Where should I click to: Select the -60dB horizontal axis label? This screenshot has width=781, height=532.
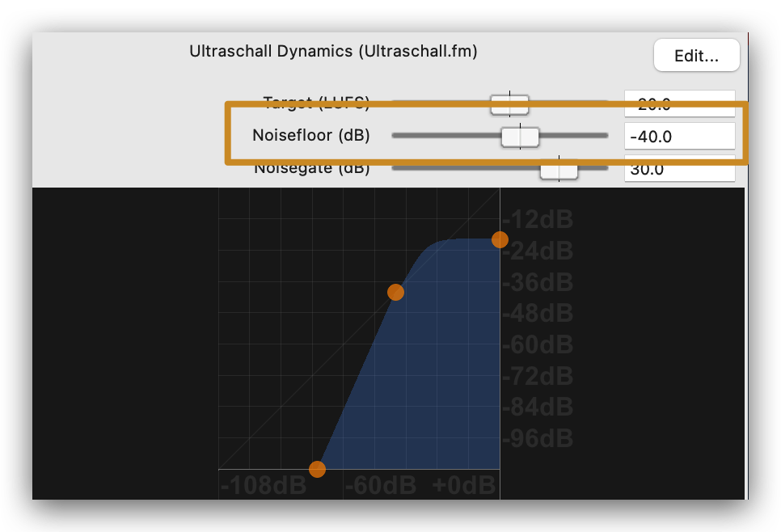(x=381, y=485)
